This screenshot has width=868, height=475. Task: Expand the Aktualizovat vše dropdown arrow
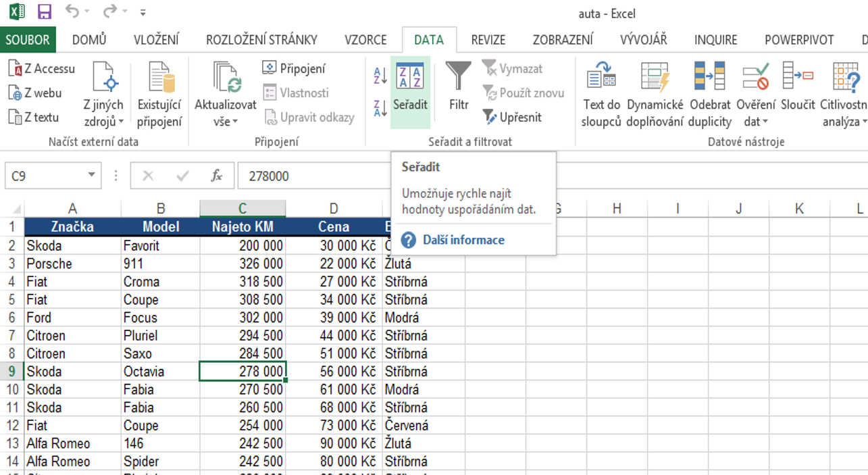pos(235,122)
